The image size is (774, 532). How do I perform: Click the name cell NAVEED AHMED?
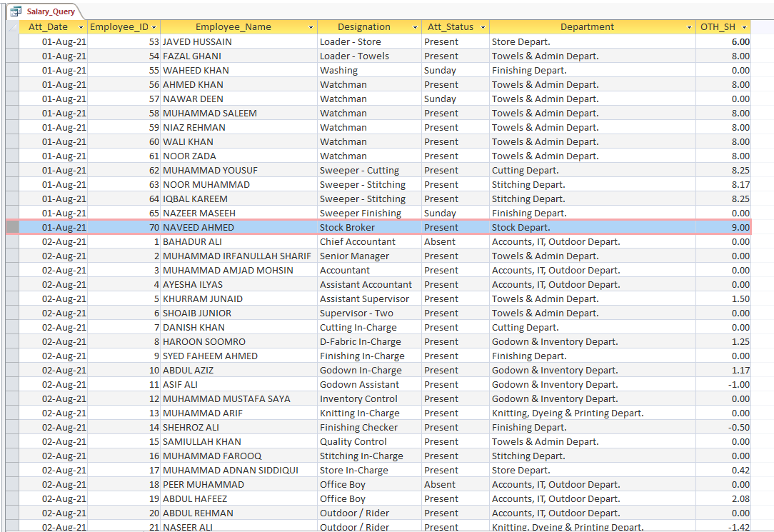point(239,228)
